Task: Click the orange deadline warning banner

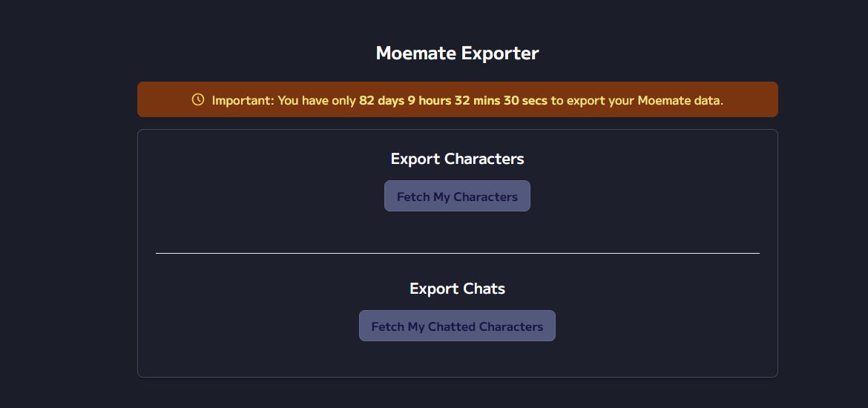Action: coord(457,99)
